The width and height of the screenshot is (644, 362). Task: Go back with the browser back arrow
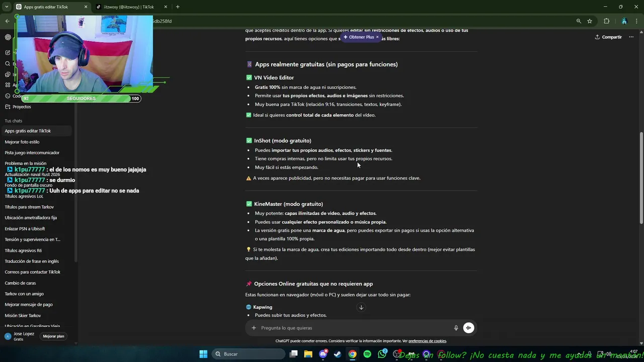point(7,21)
